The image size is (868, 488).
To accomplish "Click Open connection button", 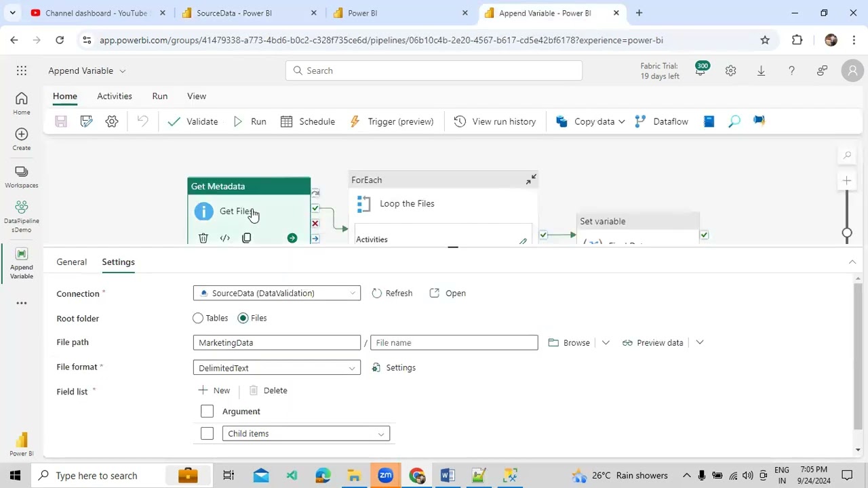I will coord(448,293).
